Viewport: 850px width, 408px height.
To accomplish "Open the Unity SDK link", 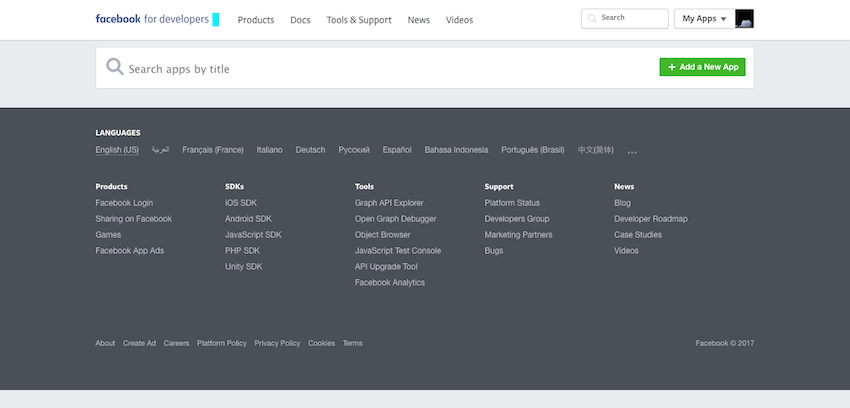I will 243,267.
